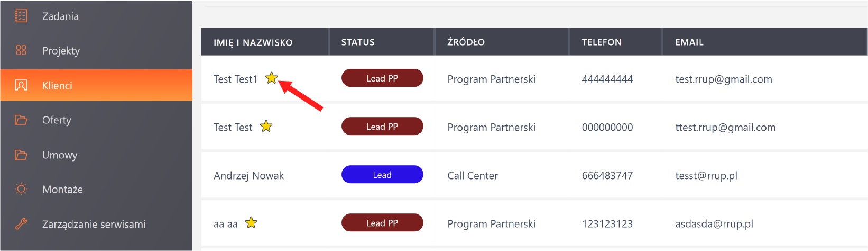Click phone number 123123123
This screenshot has height=251, width=868.
pyautogui.click(x=607, y=224)
